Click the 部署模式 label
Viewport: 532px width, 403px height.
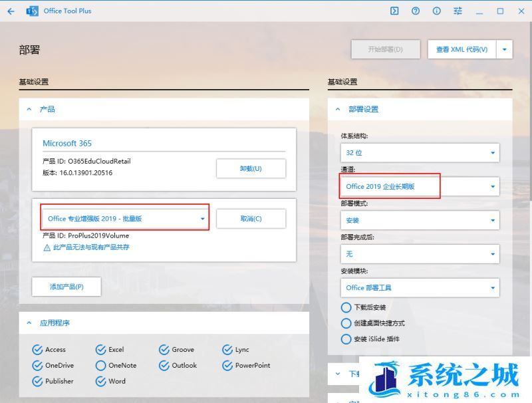point(354,203)
